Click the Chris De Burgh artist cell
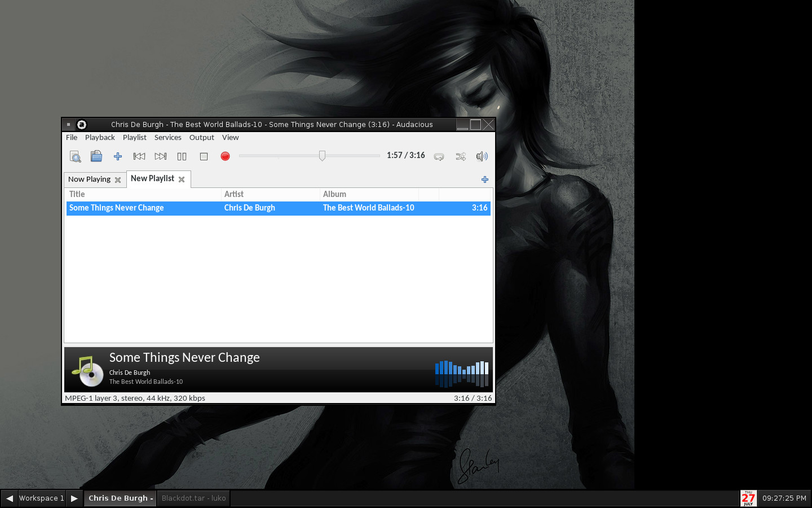The height and width of the screenshot is (508, 812). [249, 208]
